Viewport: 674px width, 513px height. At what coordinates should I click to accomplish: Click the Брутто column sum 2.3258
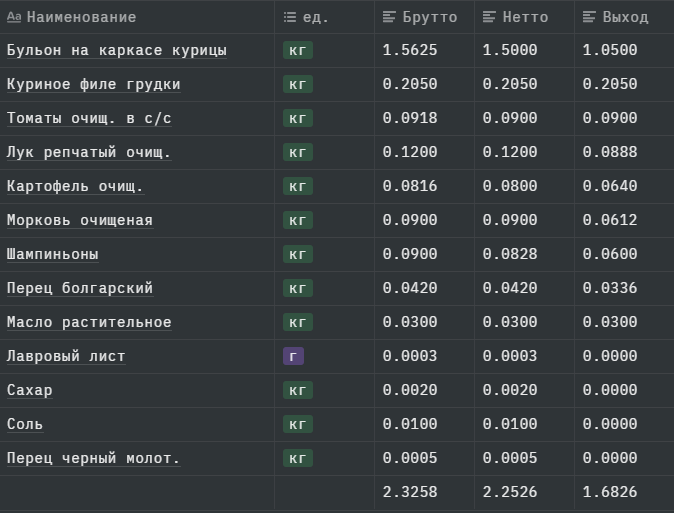[410, 493]
